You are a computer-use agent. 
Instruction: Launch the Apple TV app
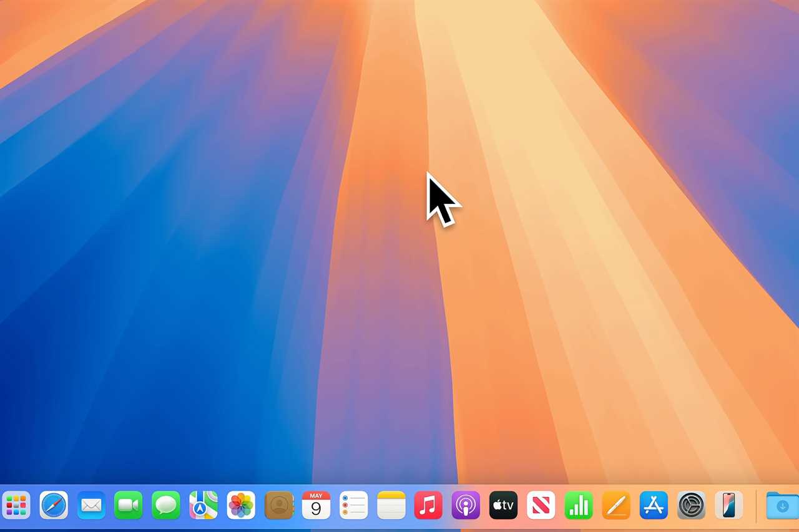(503, 505)
